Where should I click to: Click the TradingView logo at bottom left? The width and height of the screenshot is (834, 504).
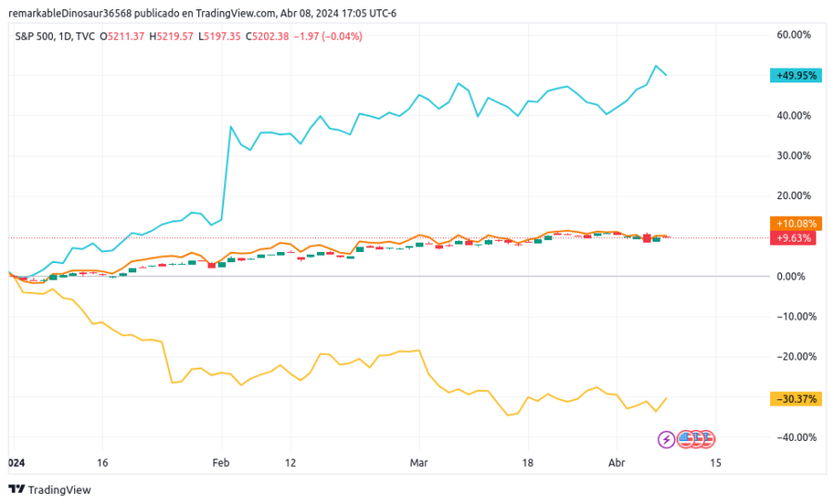[x=50, y=489]
